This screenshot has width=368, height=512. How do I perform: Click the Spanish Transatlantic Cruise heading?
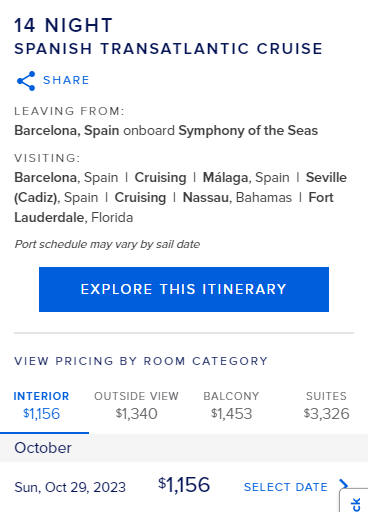click(x=169, y=49)
